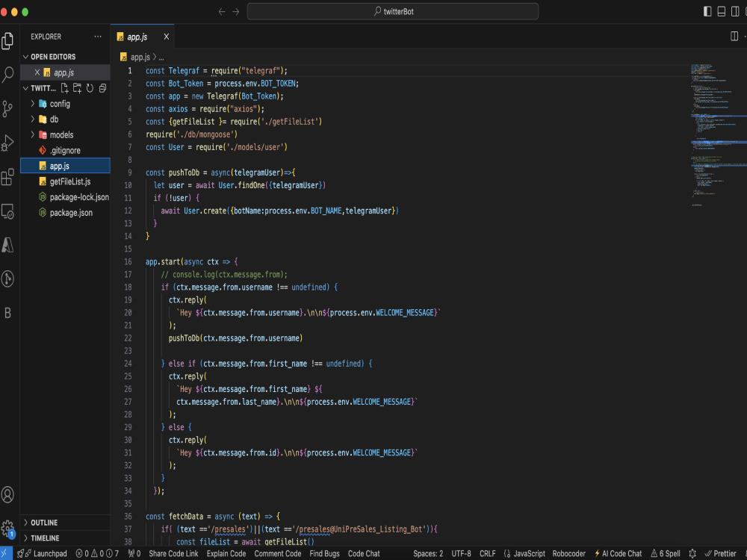Open the errors and warnings problems indicator
The image size is (747, 560).
coord(97,553)
